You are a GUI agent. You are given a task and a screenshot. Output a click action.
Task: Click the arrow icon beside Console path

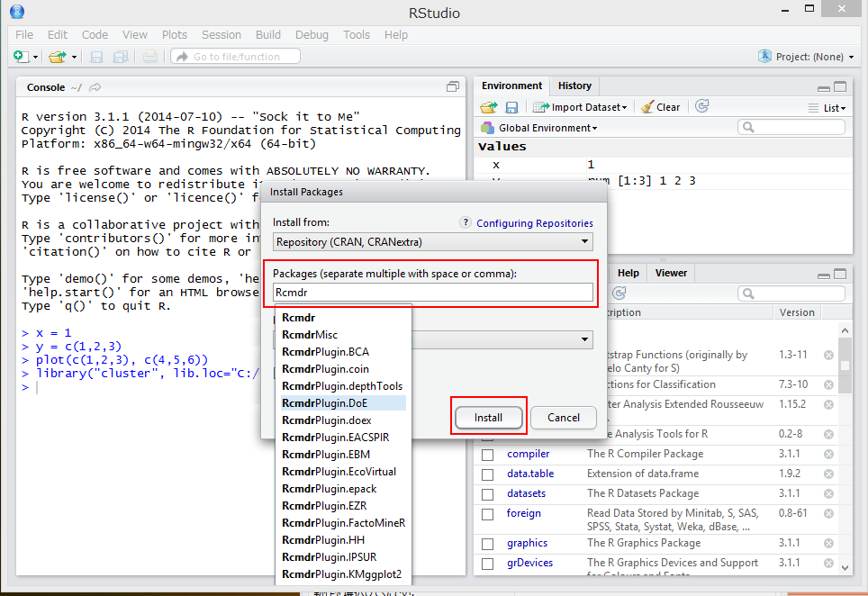click(x=95, y=87)
